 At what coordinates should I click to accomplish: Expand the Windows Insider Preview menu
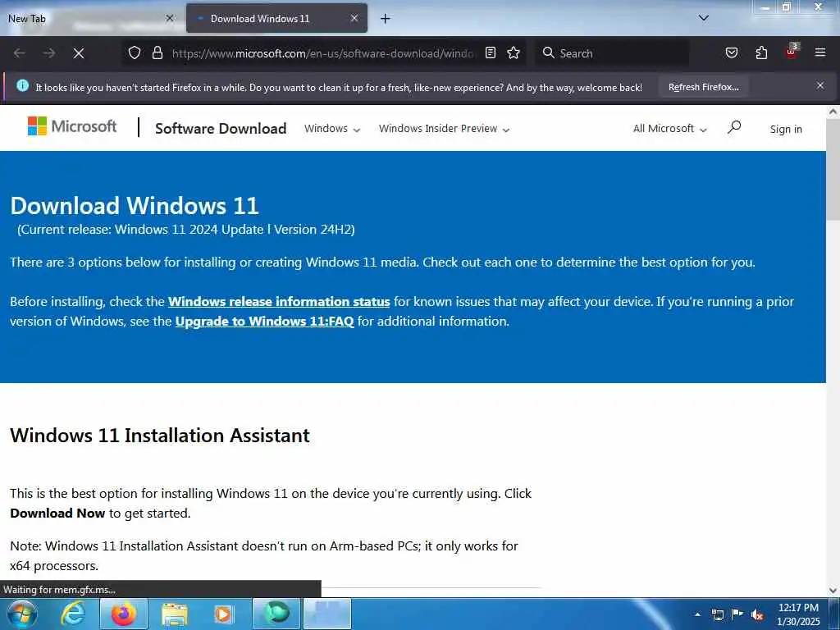pos(444,129)
